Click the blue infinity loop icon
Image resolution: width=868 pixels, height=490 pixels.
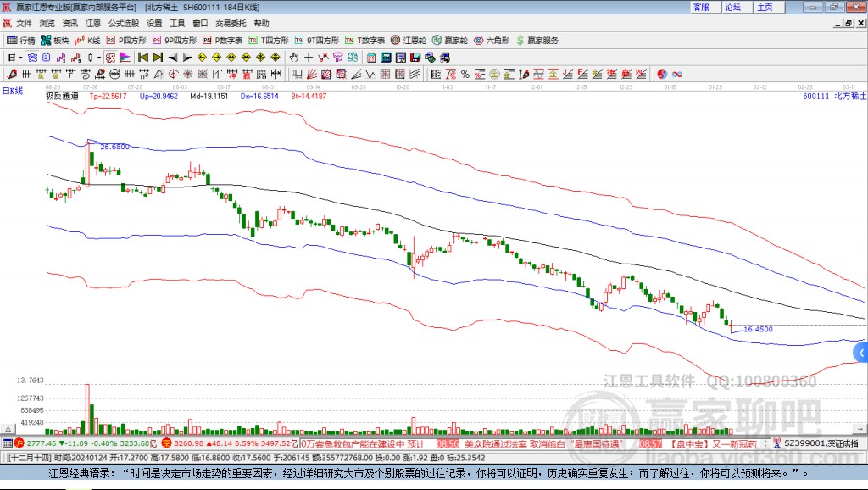coord(677,74)
